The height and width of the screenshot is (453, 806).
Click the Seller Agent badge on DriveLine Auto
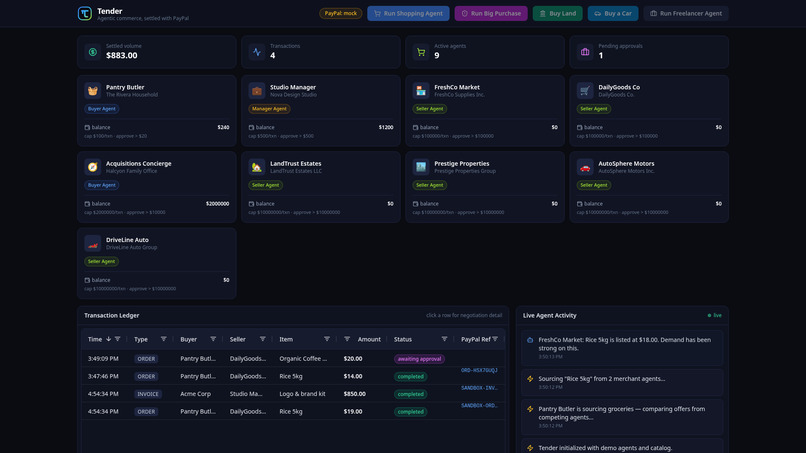pos(101,262)
